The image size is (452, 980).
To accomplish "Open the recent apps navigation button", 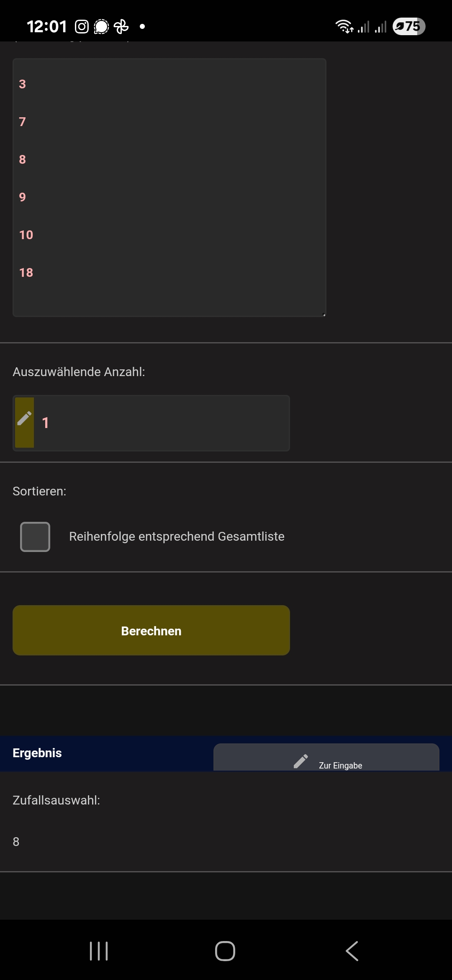I will (99, 951).
